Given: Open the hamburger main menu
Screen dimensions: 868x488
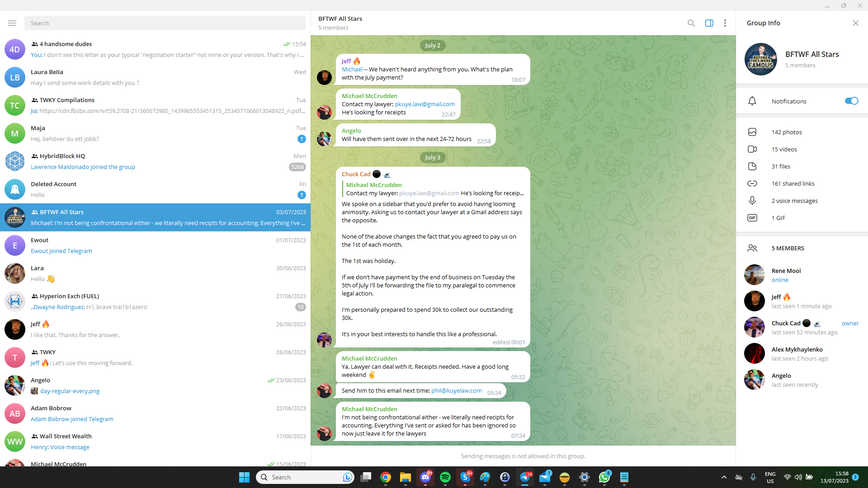Looking at the screenshot, I should click(x=12, y=23).
